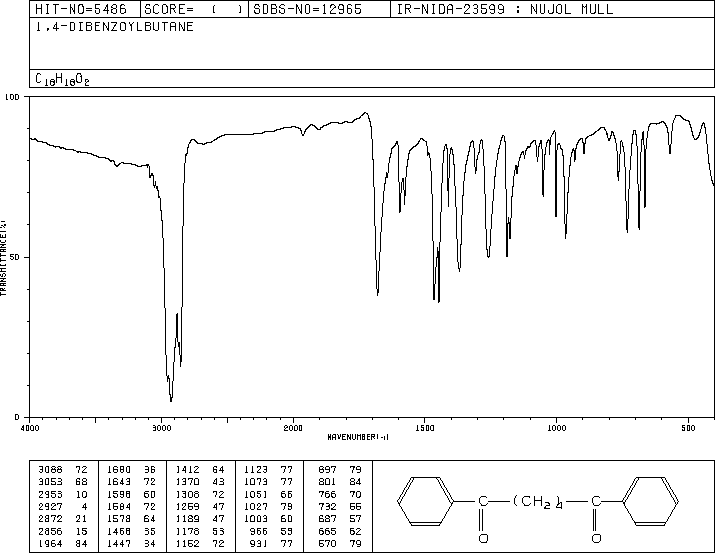715x553 pixels.
Task: Click the right phenyl ring in the structure
Action: coord(651,501)
